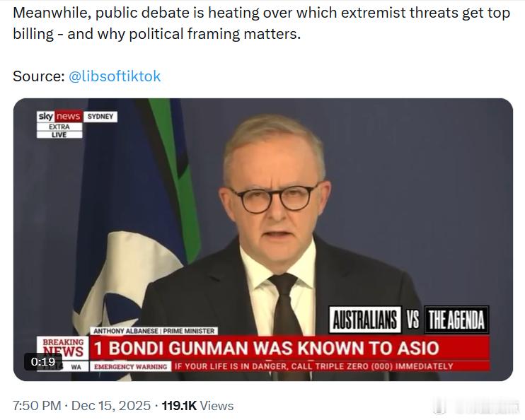
Task: Click the AUSTRALIANS watermark box
Action: pyautogui.click(x=365, y=320)
